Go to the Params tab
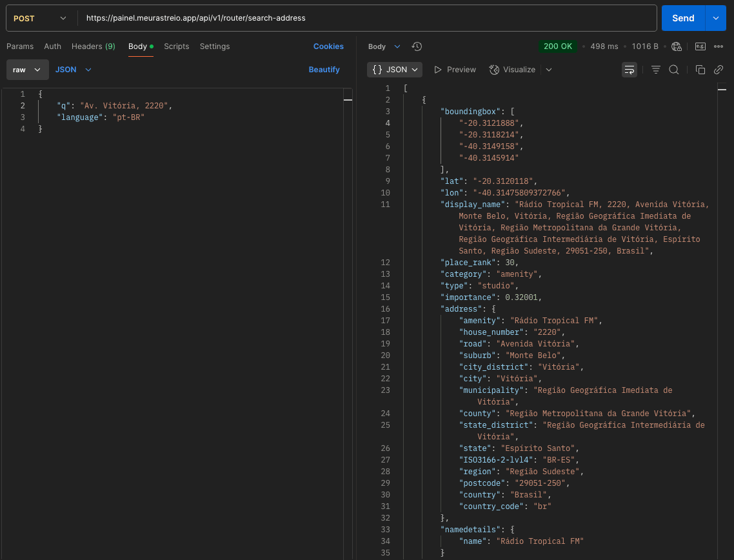The image size is (734, 560). pos(20,46)
